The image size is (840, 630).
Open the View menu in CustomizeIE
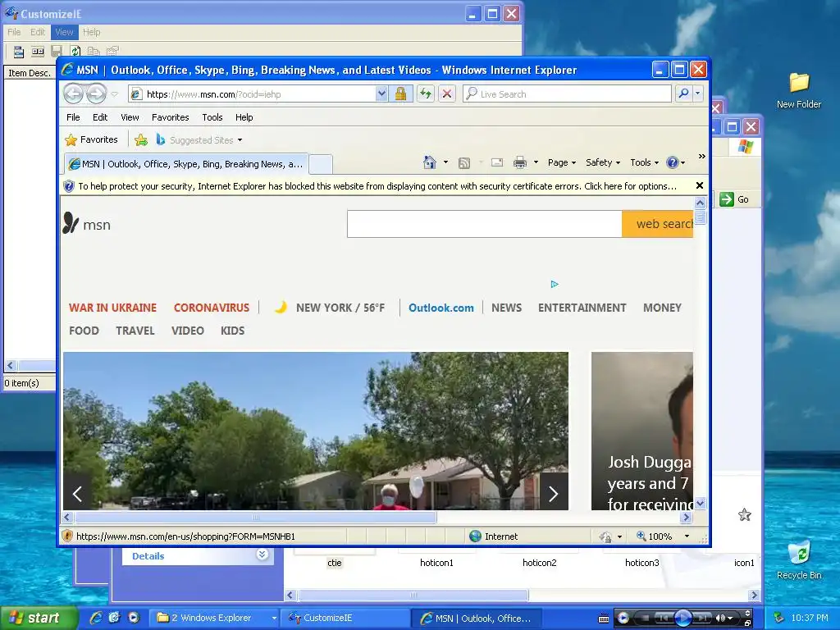click(x=64, y=32)
